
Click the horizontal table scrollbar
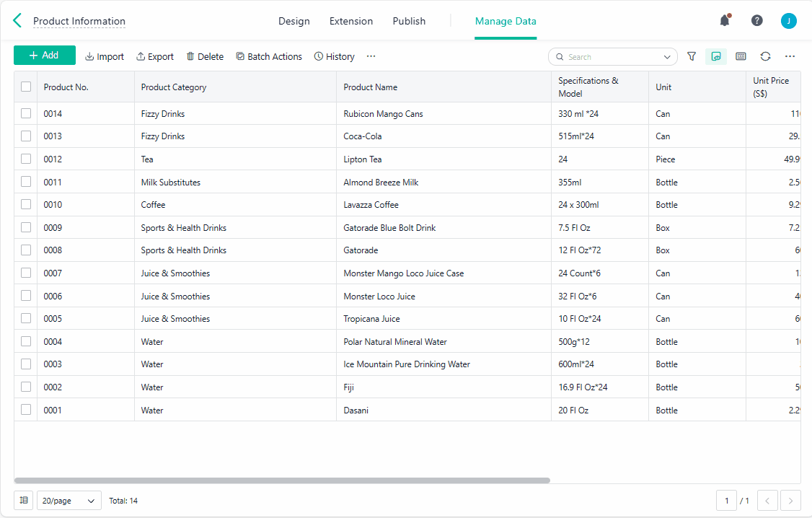(281, 480)
